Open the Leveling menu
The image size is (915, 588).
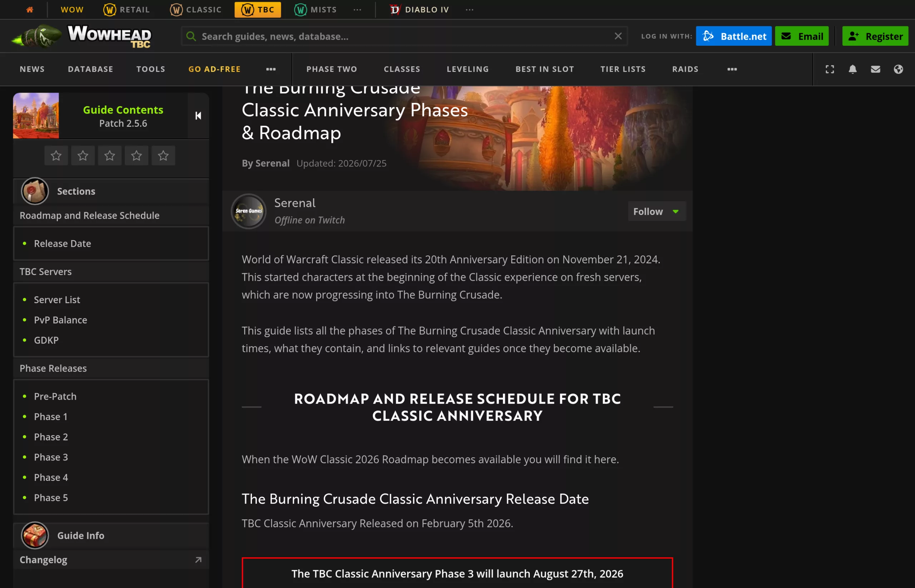[468, 69]
